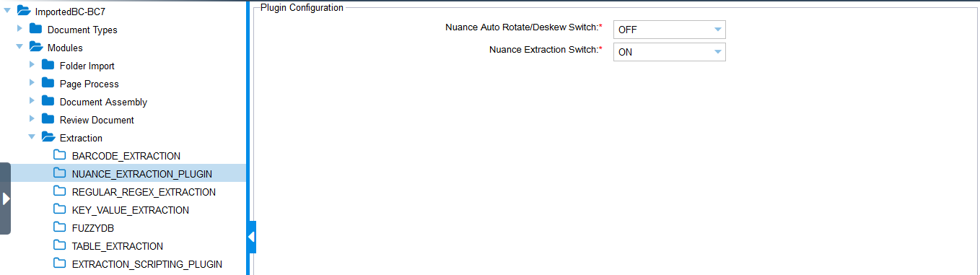This screenshot has width=980, height=275.
Task: Expand the gray side panel arrow handle
Action: point(6,198)
